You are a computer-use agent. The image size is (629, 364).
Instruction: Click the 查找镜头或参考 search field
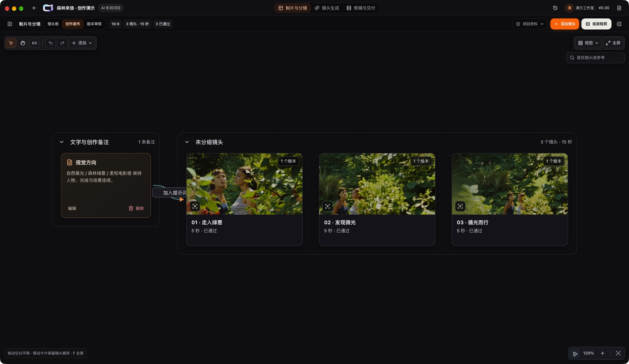(595, 58)
